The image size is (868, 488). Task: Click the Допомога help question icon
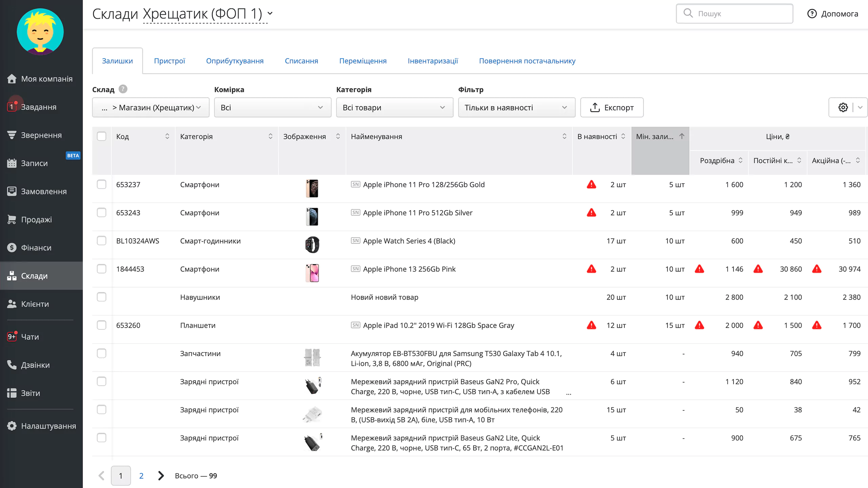812,14
